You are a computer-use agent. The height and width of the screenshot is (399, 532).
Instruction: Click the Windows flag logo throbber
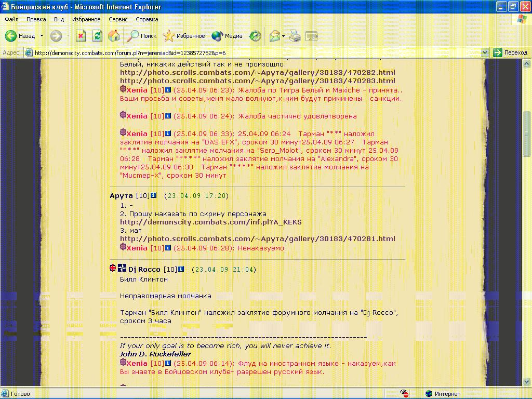coord(523,19)
